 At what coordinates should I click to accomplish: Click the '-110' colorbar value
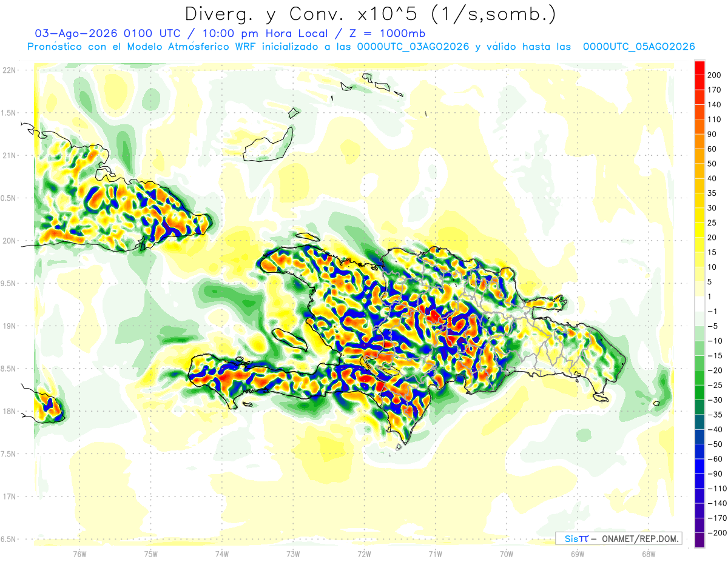click(x=716, y=489)
